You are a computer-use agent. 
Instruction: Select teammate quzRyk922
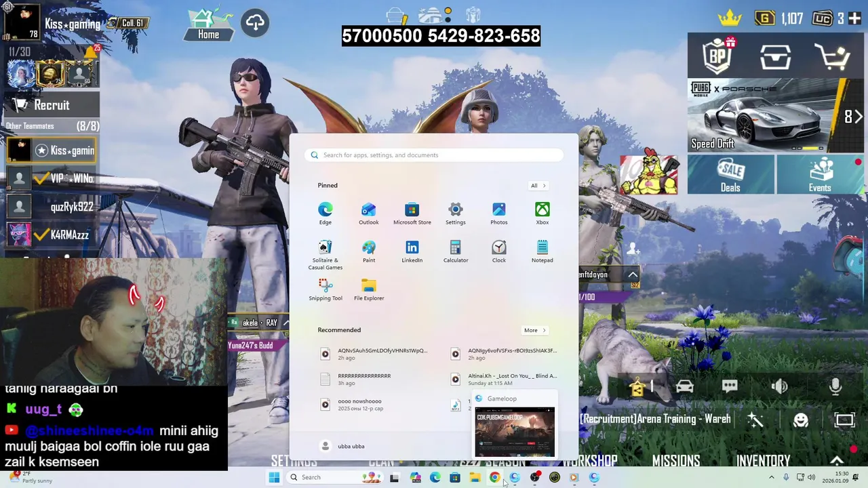tap(52, 207)
